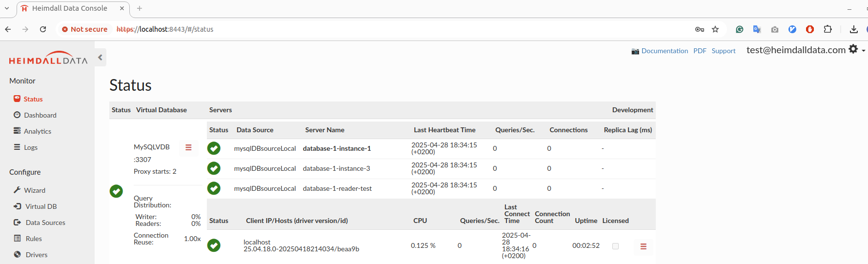
Task: Open the MySQLVDB hamburger menu
Action: point(188,147)
